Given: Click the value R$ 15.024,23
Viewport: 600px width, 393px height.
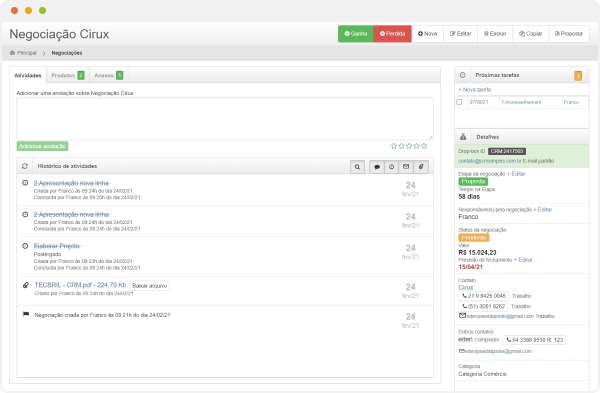Looking at the screenshot, I should click(x=477, y=253).
